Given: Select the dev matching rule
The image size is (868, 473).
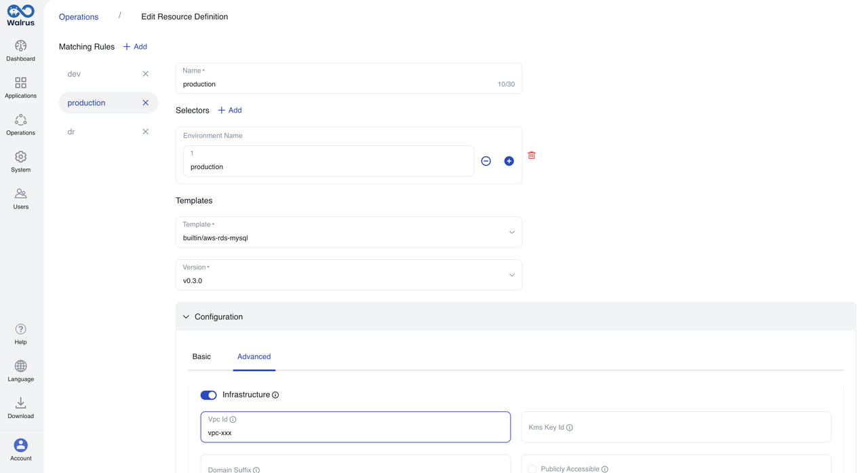Looking at the screenshot, I should coord(75,74).
